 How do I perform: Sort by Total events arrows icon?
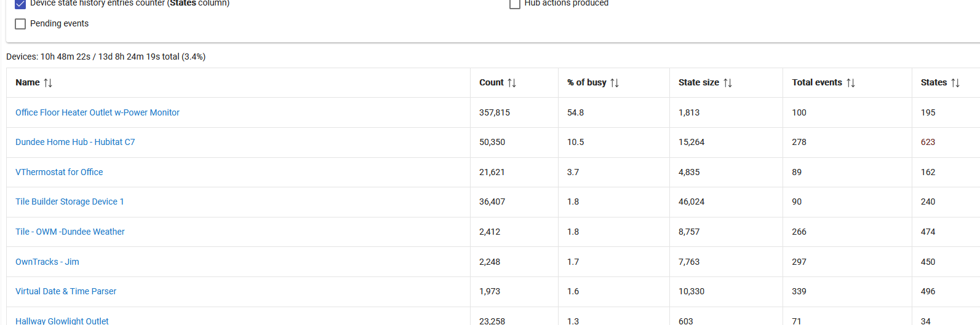(x=851, y=83)
